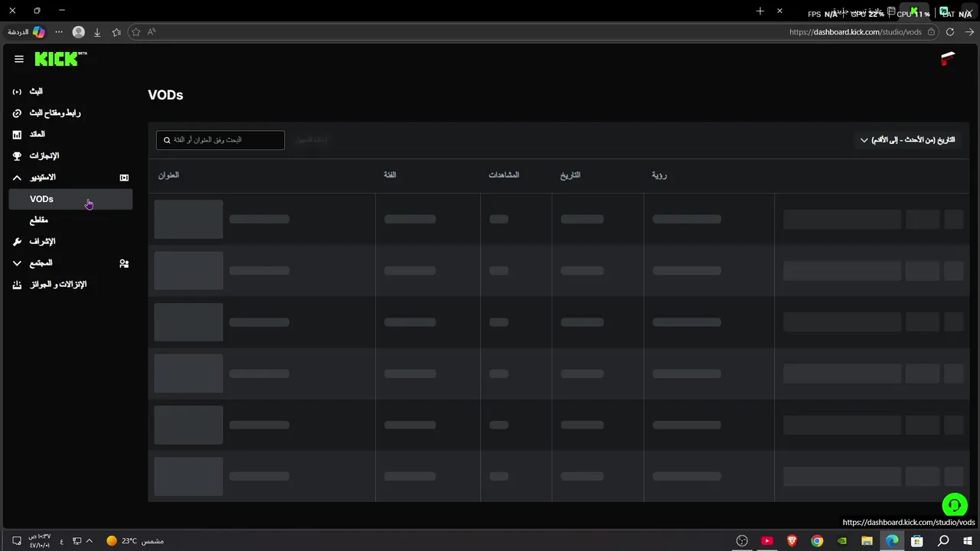The height and width of the screenshot is (551, 980).
Task: Show hidden tray icons with the chevron
Action: 90,541
